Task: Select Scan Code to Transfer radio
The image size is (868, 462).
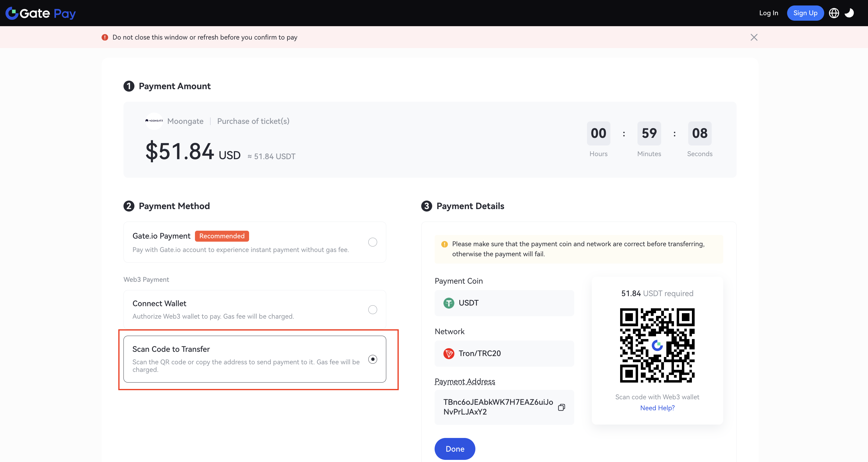Action: (x=372, y=359)
